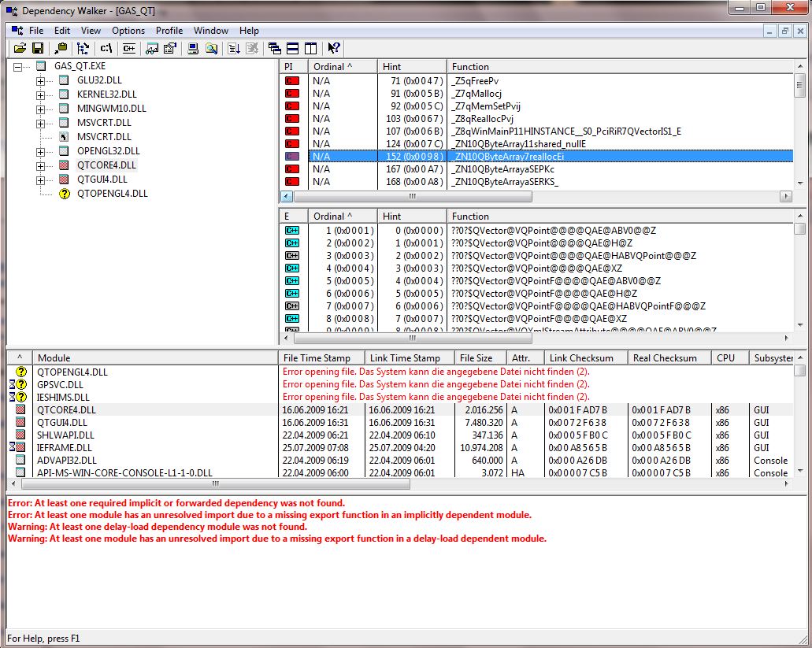Click Tile Vertically toolbar icon
Viewport: 812px width, 648px height.
[311, 49]
